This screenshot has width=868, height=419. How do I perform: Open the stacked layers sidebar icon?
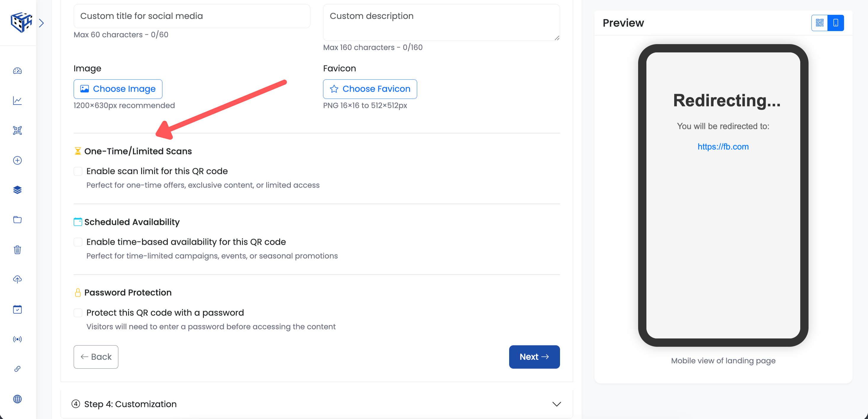click(17, 190)
